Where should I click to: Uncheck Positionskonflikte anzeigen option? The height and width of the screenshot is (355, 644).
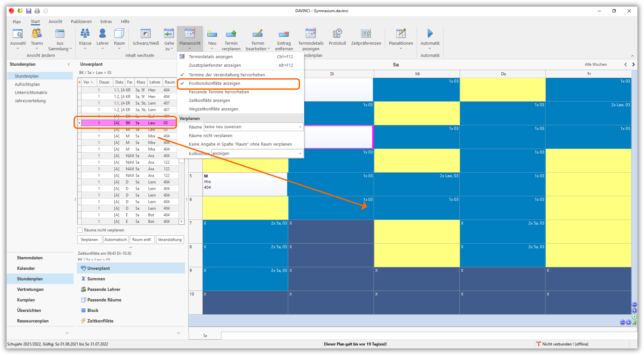214,83
